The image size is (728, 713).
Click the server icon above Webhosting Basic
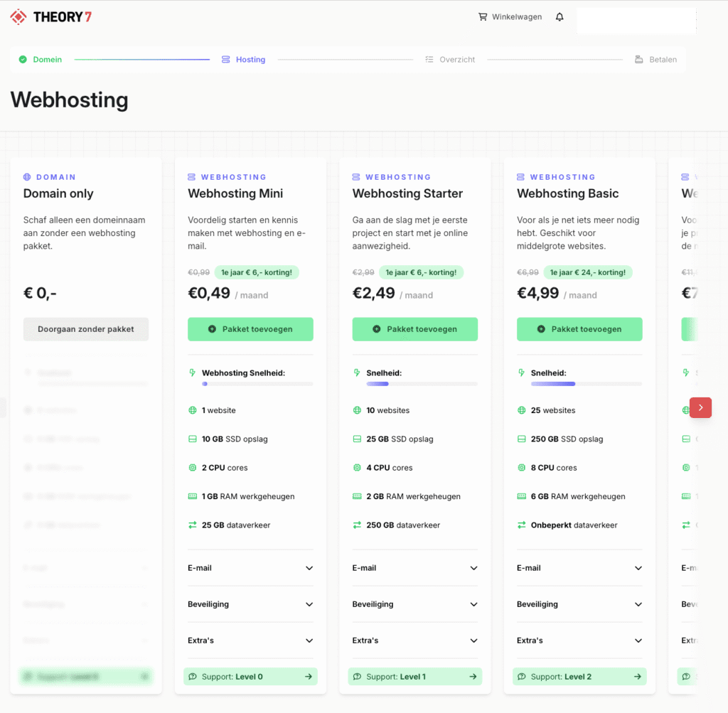[x=520, y=177]
